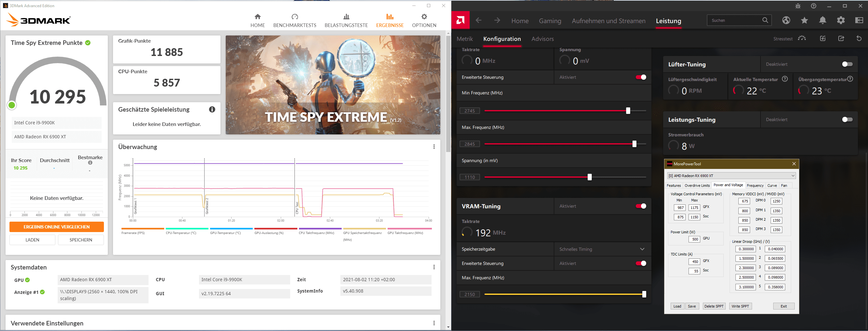Show Bestmarke info icon
The image size is (868, 331).
(90, 163)
